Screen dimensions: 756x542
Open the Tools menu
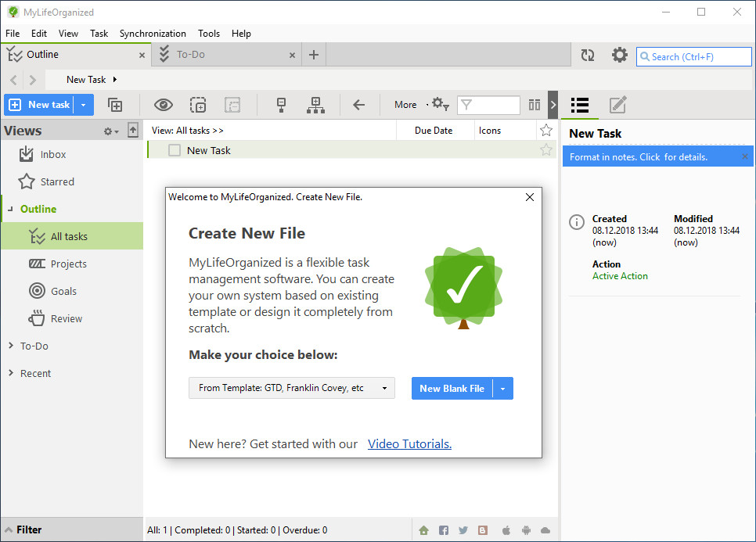click(x=209, y=34)
